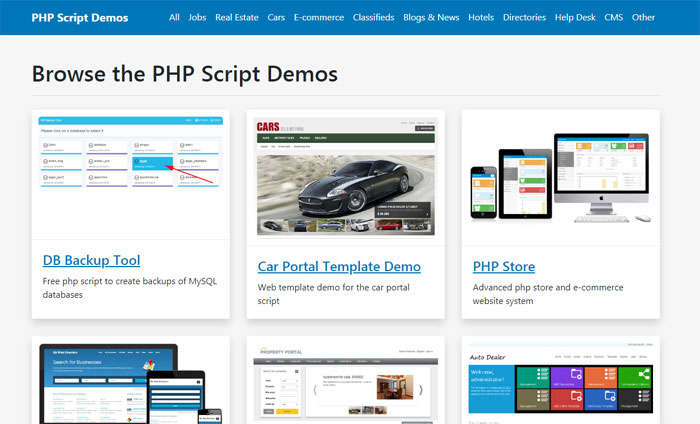
Task: Click the 'Browse the PHP Script Demos' heading
Action: pyautogui.click(x=185, y=74)
